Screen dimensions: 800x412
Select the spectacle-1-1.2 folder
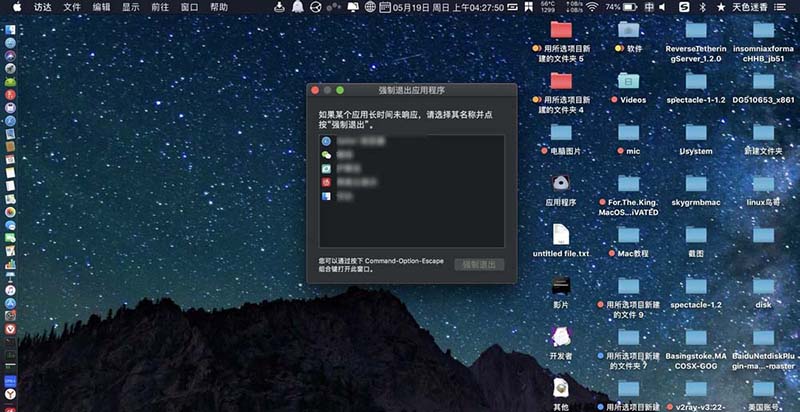(696, 81)
